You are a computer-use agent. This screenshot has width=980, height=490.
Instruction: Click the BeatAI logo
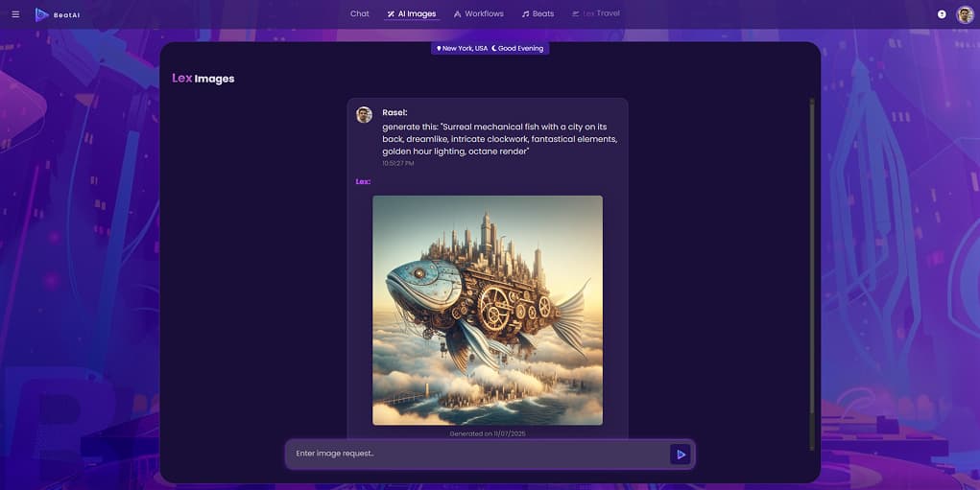58,14
